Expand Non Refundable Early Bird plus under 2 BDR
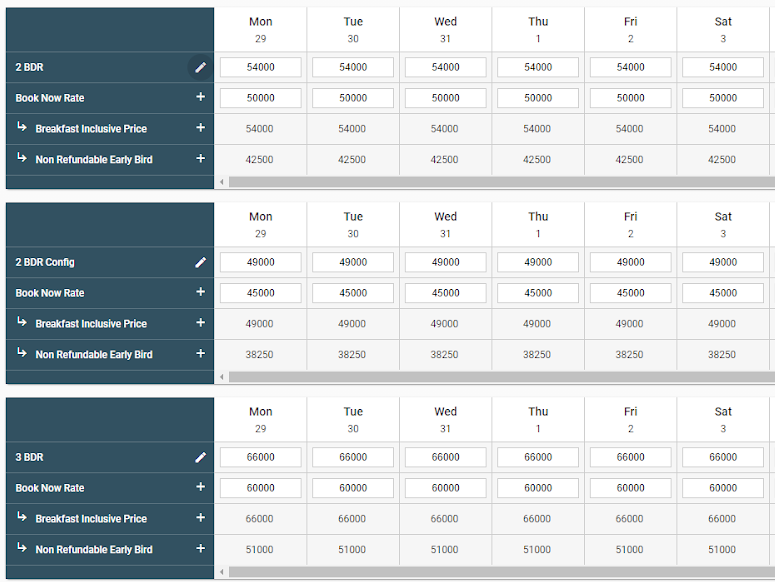 tap(200, 159)
